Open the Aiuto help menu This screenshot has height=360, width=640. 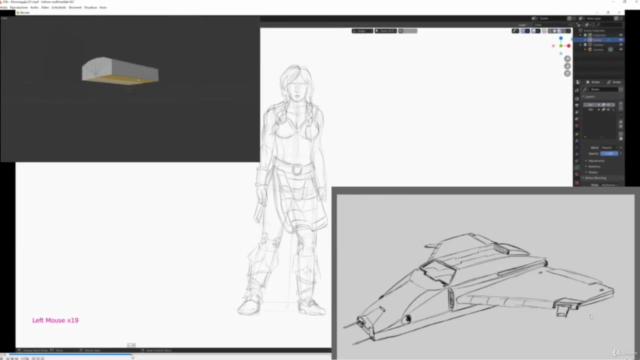(103, 7)
